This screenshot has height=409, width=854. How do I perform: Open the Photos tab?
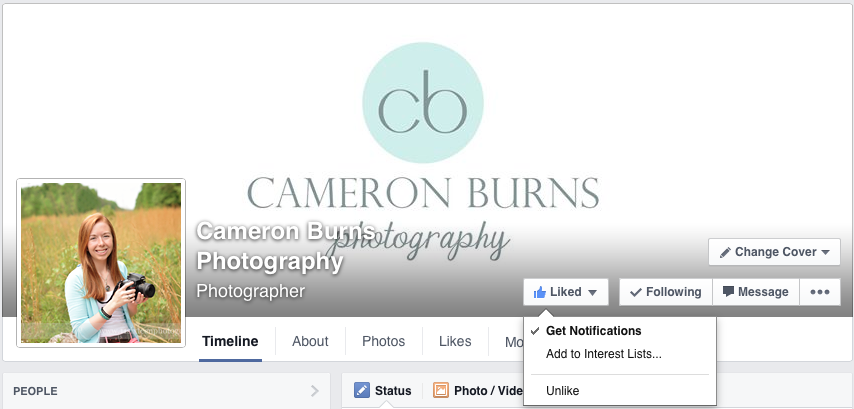[383, 341]
